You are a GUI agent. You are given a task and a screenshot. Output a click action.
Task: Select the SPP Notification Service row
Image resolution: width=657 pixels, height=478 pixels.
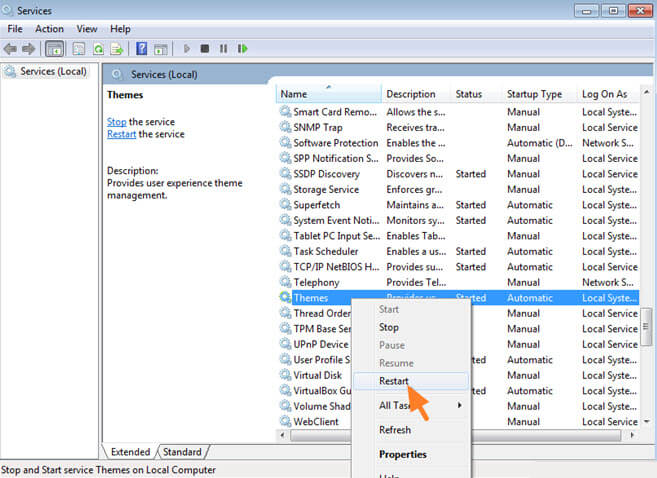[458, 158]
